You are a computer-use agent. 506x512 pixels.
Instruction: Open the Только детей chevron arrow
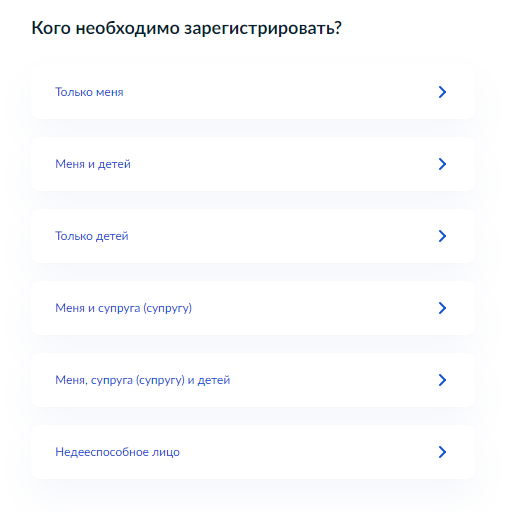point(442,236)
